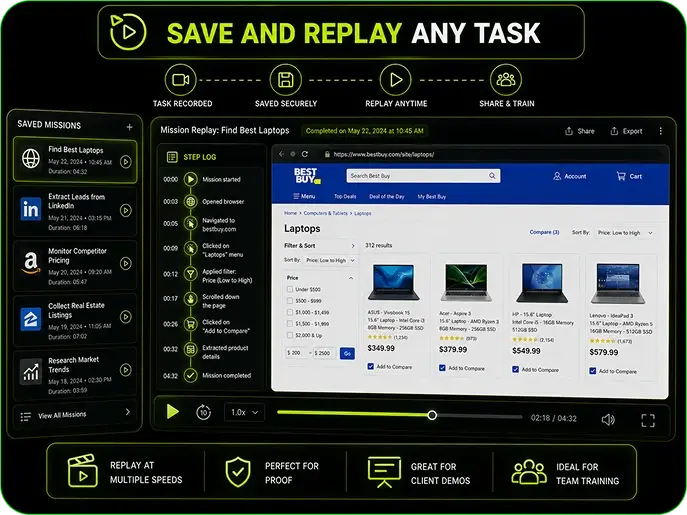This screenshot has height=515, width=687.
Task: Open the ASUS Vivobook laptop thumbnail
Action: pos(393,282)
